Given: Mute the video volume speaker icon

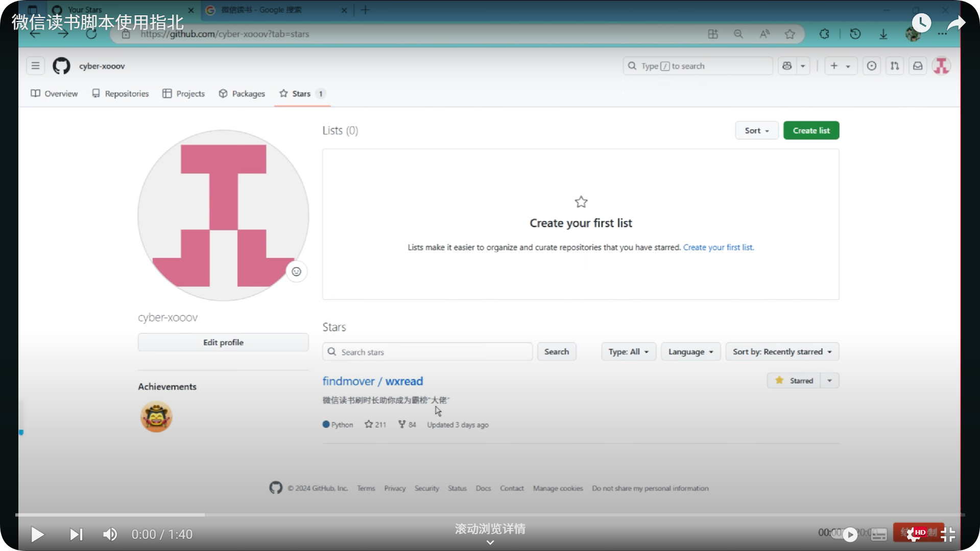Looking at the screenshot, I should tap(110, 535).
